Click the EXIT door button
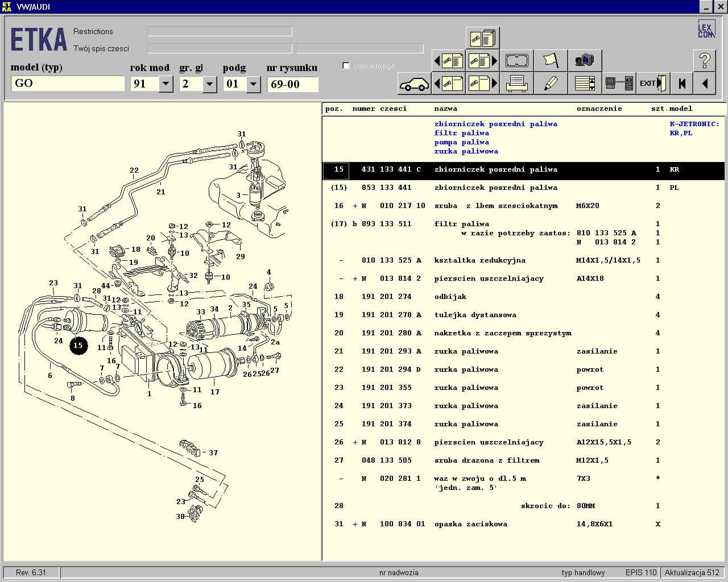Viewport: 728px width, 582px height. (652, 84)
